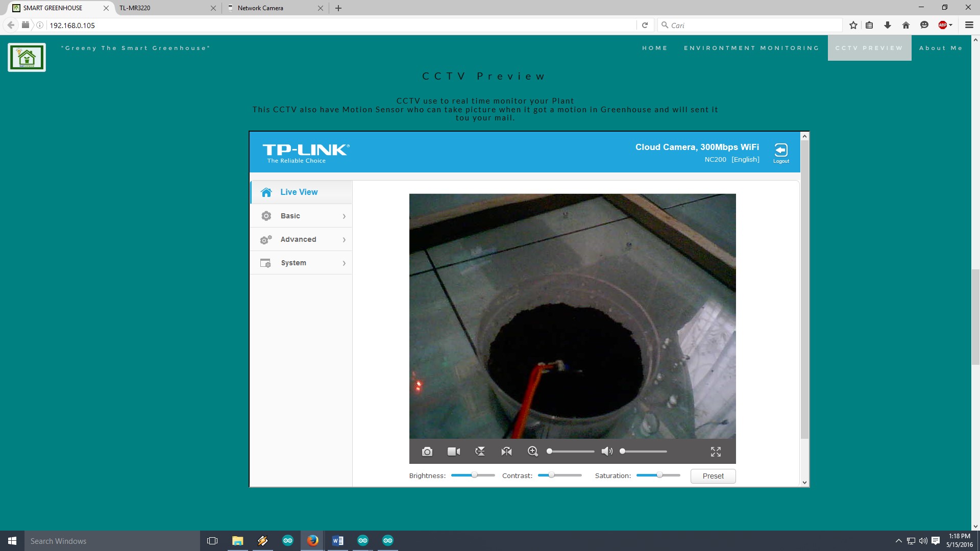The width and height of the screenshot is (980, 551).
Task: Click the Live View home icon
Action: pos(266,192)
